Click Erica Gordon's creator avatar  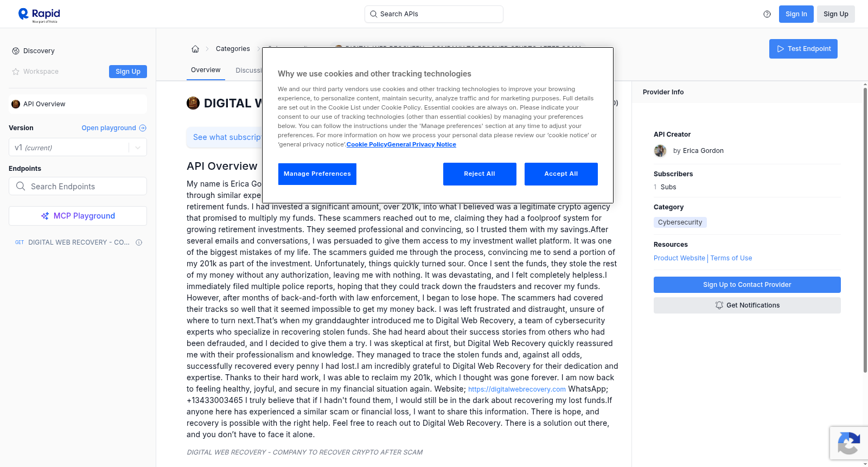660,151
